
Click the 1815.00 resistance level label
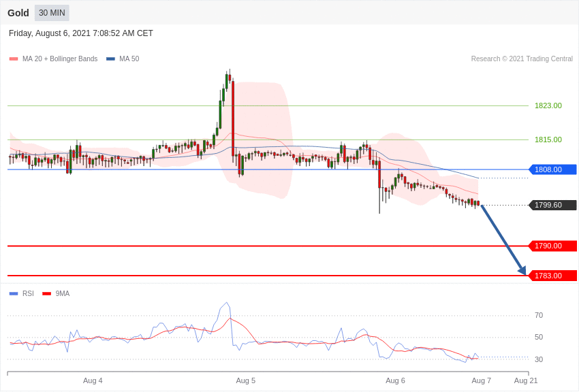click(548, 140)
